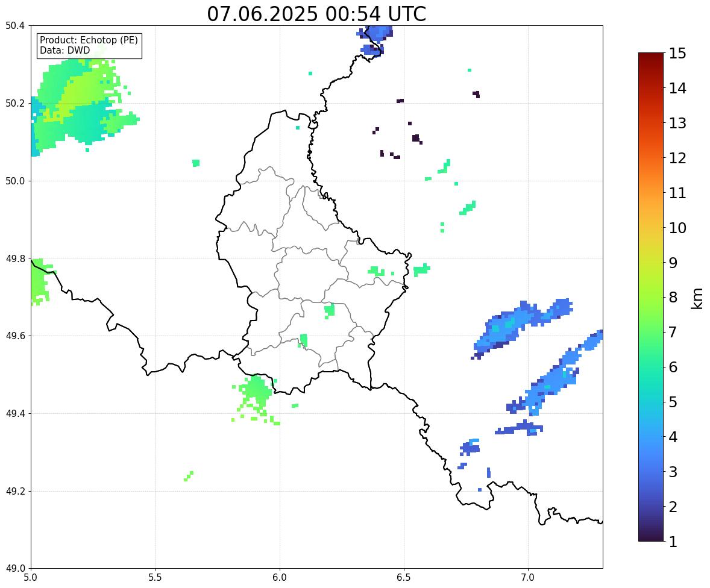Click the longitude axis label 6.0
Screen dimensions: 710x588
click(x=280, y=578)
